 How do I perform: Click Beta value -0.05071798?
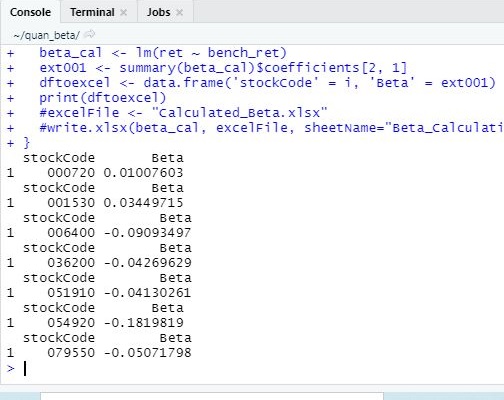[x=147, y=353]
